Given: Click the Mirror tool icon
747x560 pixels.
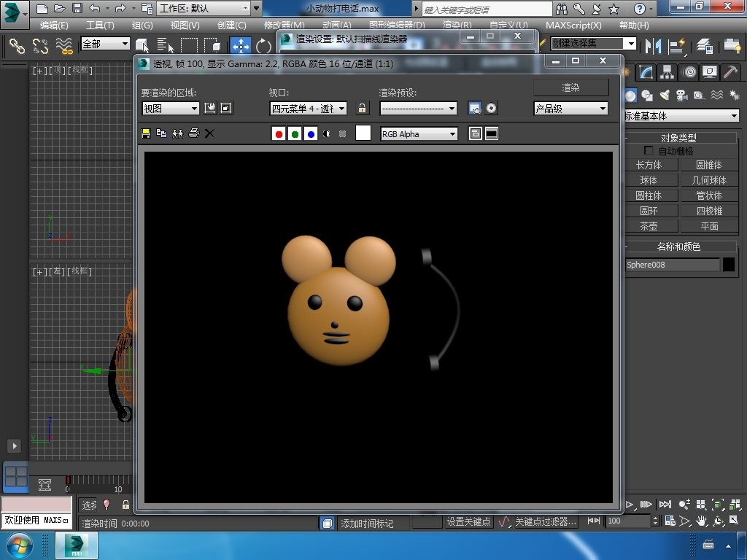Looking at the screenshot, I should click(653, 46).
